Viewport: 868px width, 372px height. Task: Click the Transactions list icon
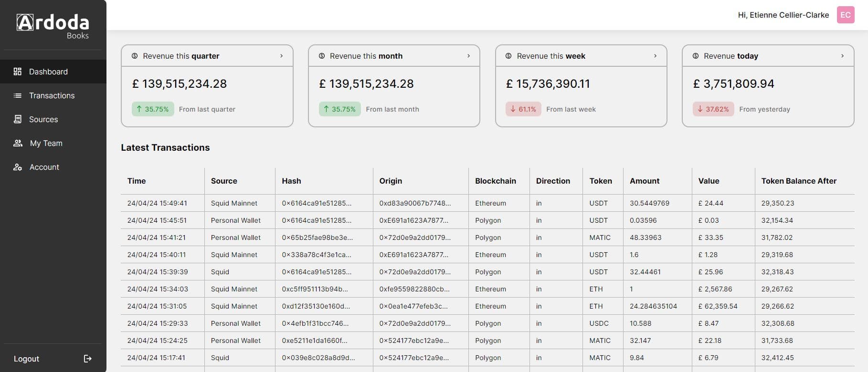pos(18,95)
